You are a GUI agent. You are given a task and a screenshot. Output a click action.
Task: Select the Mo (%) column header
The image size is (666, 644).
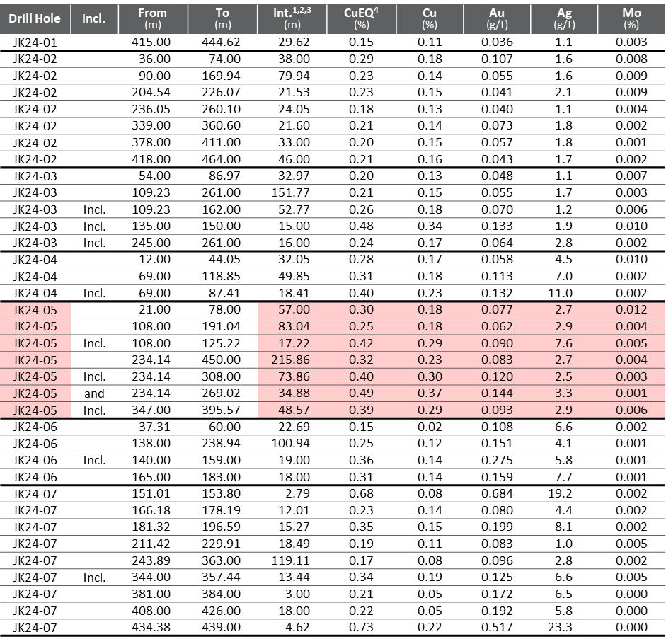coord(631,19)
